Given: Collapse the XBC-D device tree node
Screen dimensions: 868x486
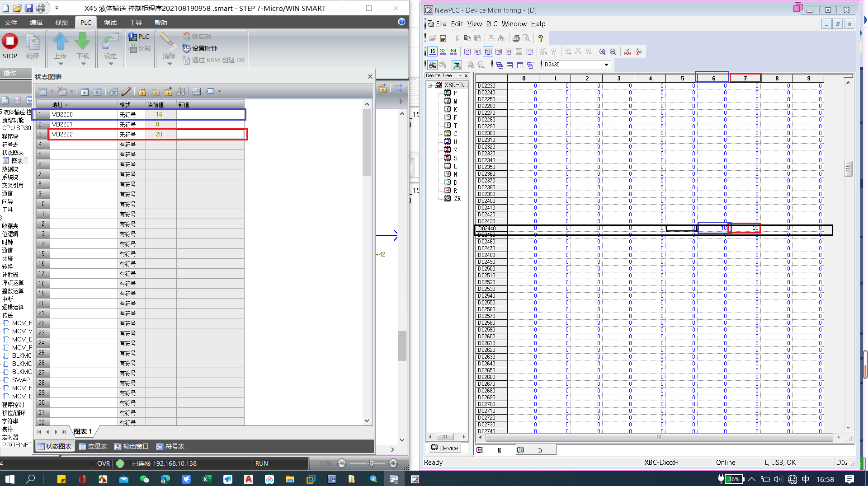Looking at the screenshot, I should [x=429, y=85].
